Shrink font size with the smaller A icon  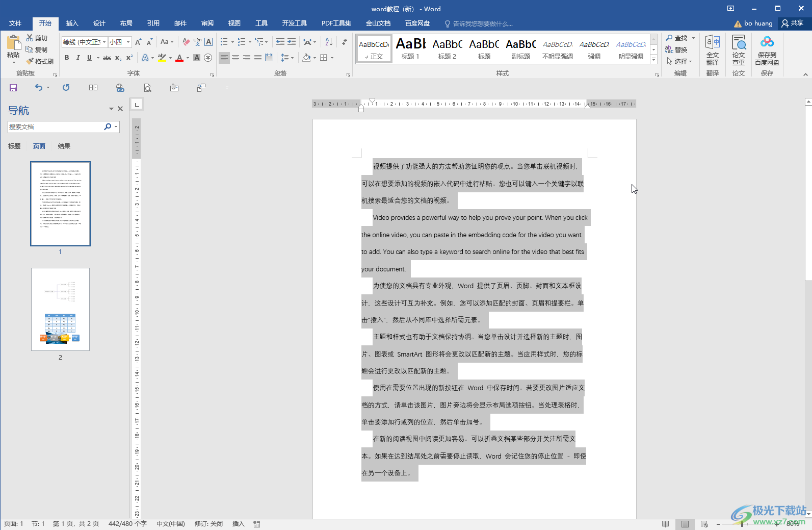point(149,42)
